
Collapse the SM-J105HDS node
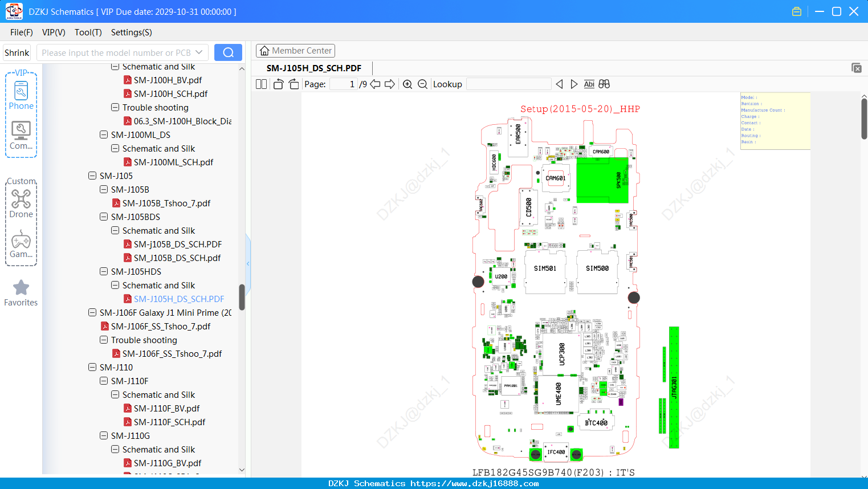pos(104,272)
